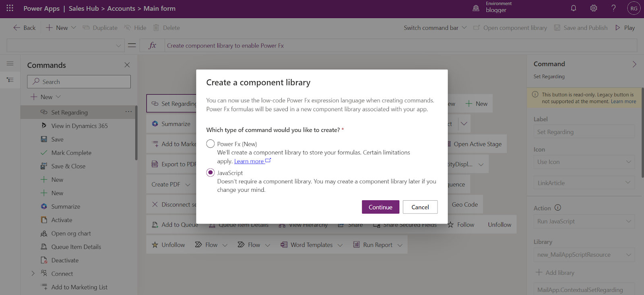This screenshot has width=644, height=295.
Task: Open the property dropdown left of the formula bar
Action: coord(66,46)
